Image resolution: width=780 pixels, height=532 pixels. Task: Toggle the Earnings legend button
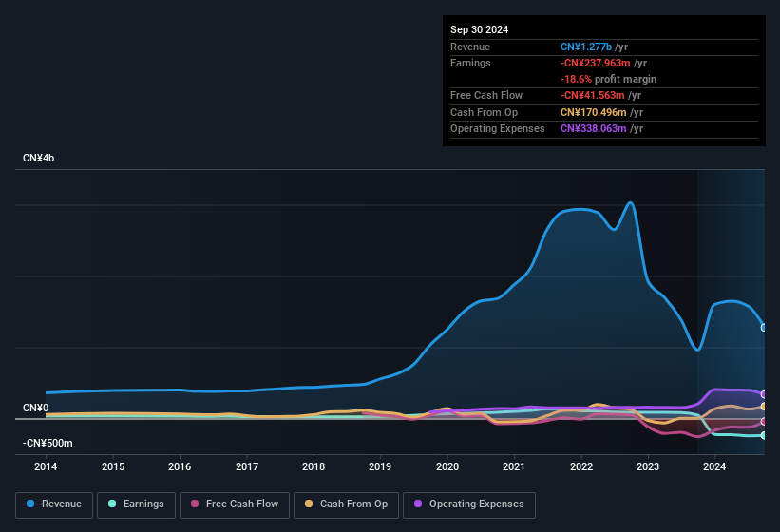(136, 504)
